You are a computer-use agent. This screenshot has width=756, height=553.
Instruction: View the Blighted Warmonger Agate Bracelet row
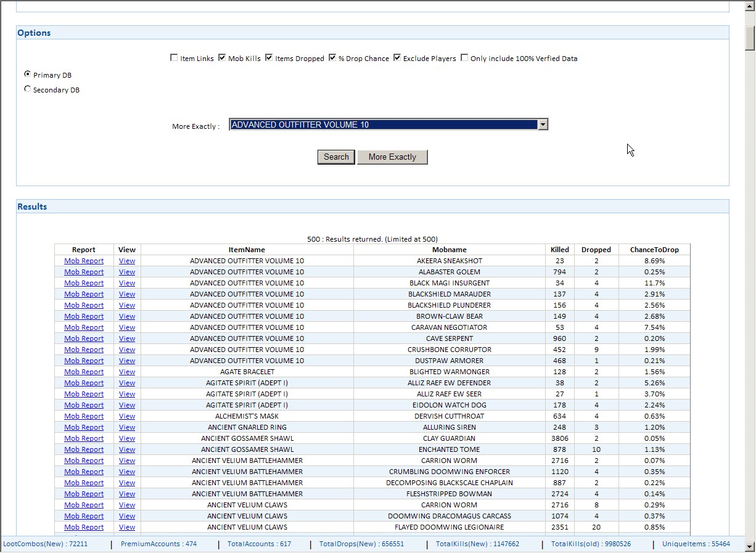[127, 372]
